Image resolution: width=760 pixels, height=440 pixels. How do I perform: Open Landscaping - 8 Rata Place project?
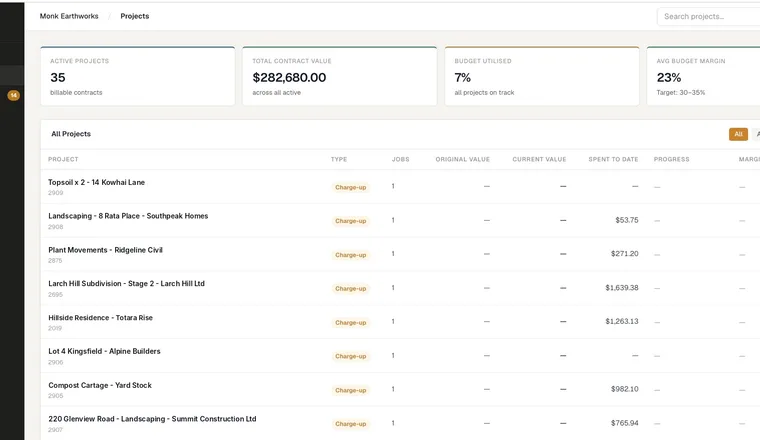tap(128, 216)
